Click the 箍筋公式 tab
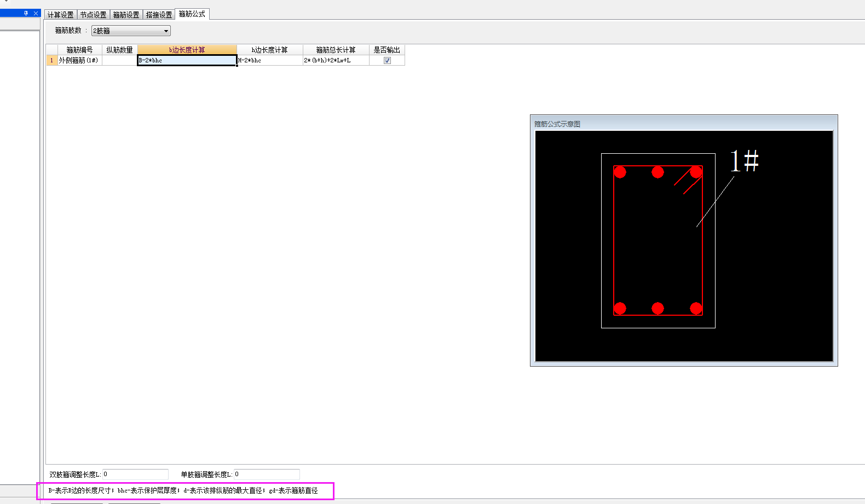865x504 pixels. pos(192,14)
